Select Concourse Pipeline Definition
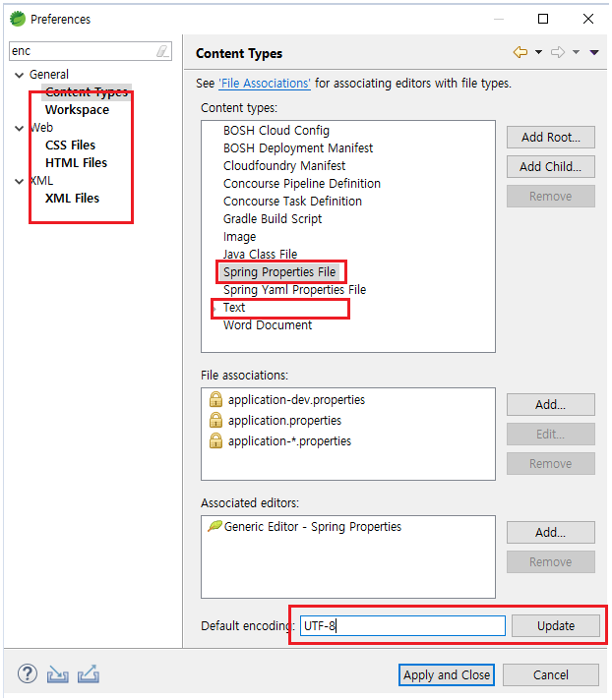Screen dimensions: 612x700 click(301, 184)
